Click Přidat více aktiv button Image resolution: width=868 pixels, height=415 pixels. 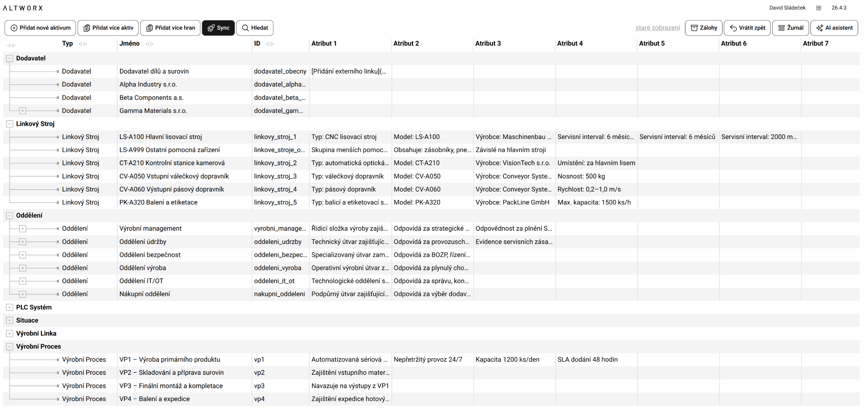[x=108, y=28]
